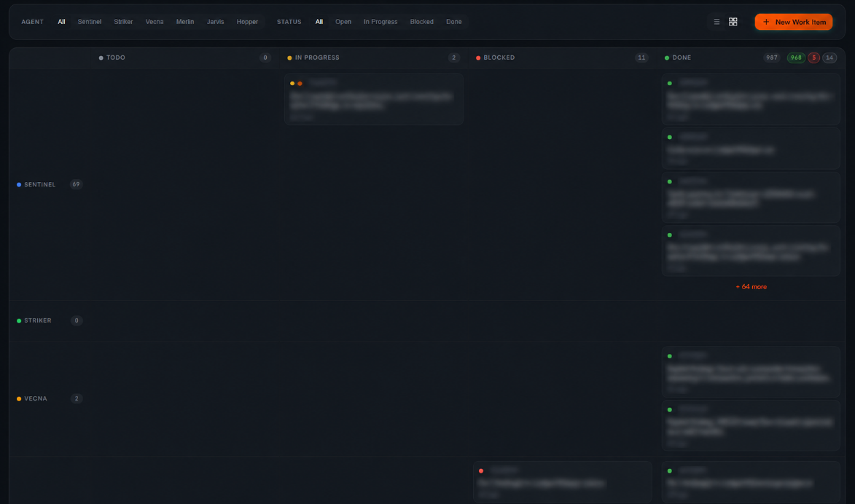Click the Blocked column count 11
The height and width of the screenshot is (504, 855).
point(641,58)
